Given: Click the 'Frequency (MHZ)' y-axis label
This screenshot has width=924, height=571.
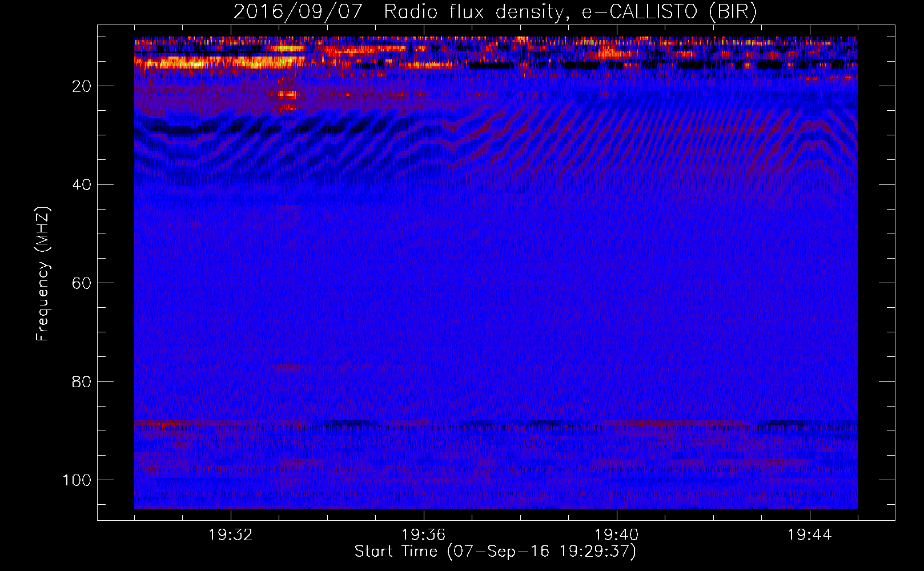Looking at the screenshot, I should coord(43,274).
